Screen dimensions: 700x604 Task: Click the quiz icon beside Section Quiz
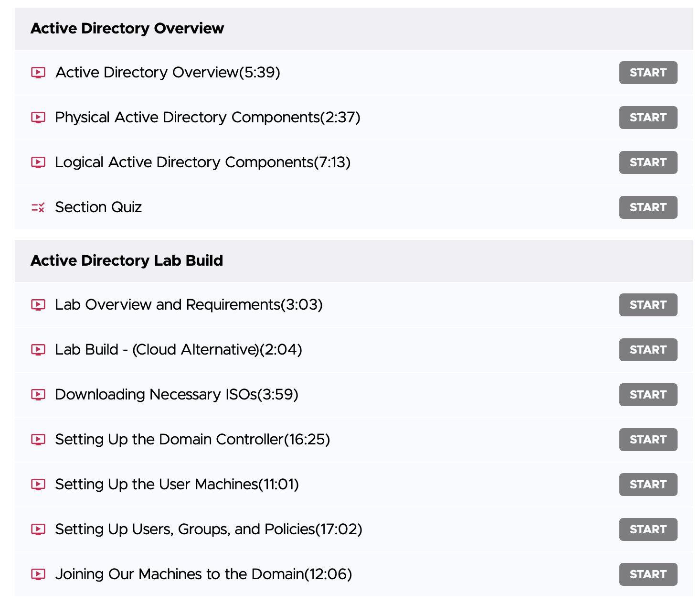point(38,207)
